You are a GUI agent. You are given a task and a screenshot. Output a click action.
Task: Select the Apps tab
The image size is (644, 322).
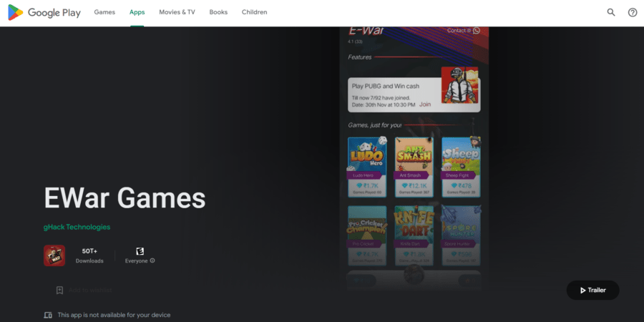point(137,12)
